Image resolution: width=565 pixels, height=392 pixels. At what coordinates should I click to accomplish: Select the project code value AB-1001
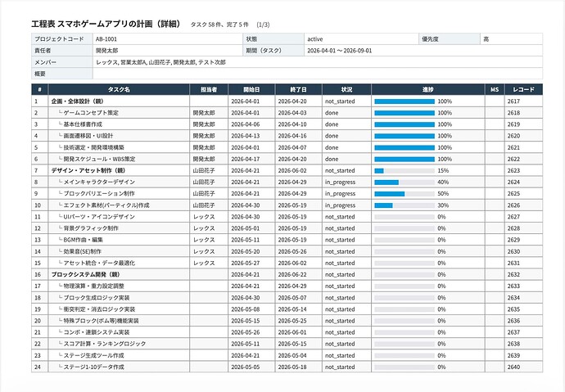(106, 39)
